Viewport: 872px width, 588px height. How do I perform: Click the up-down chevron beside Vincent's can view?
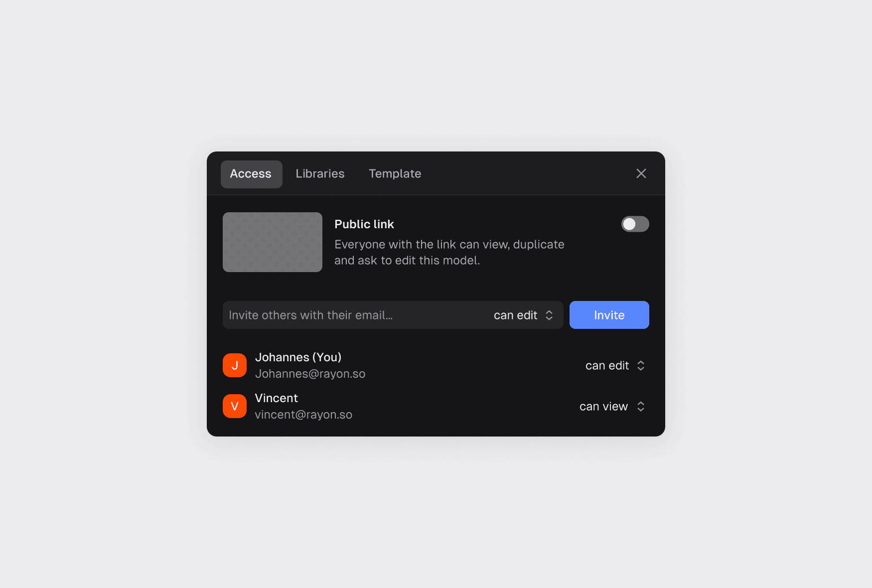pyautogui.click(x=641, y=406)
